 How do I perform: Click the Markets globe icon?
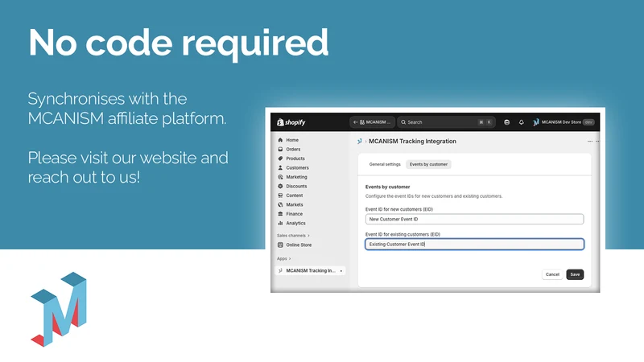[x=280, y=205]
